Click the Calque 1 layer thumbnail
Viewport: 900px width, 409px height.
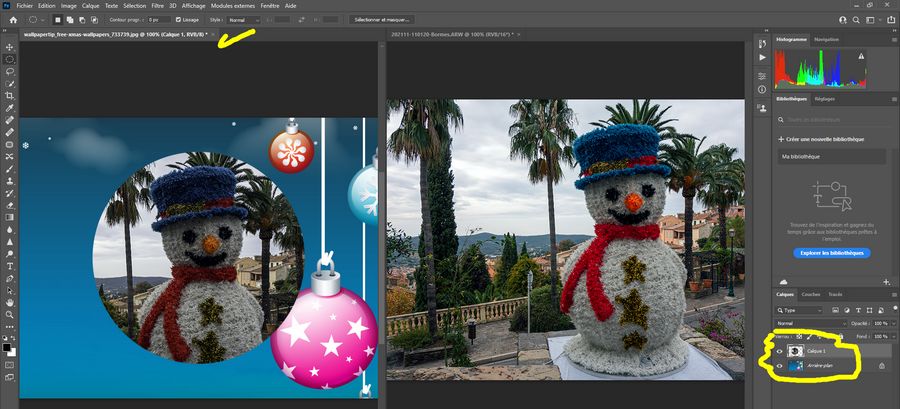(795, 351)
